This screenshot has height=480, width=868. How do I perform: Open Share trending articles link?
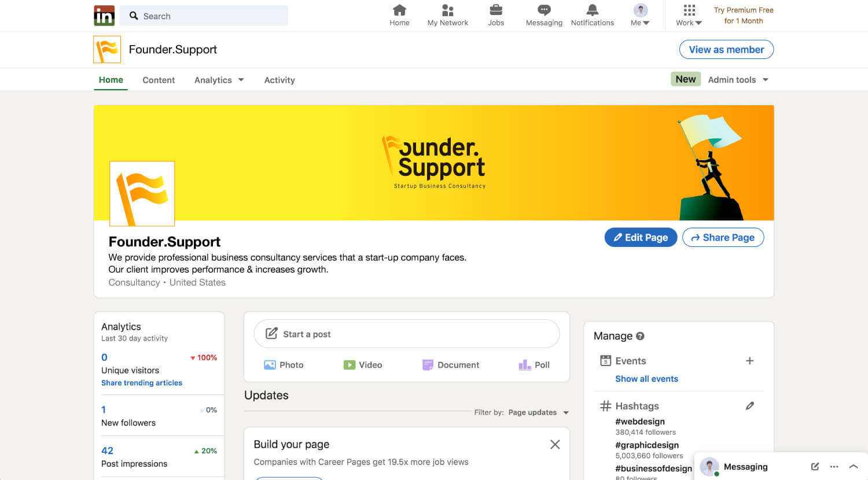pyautogui.click(x=142, y=383)
